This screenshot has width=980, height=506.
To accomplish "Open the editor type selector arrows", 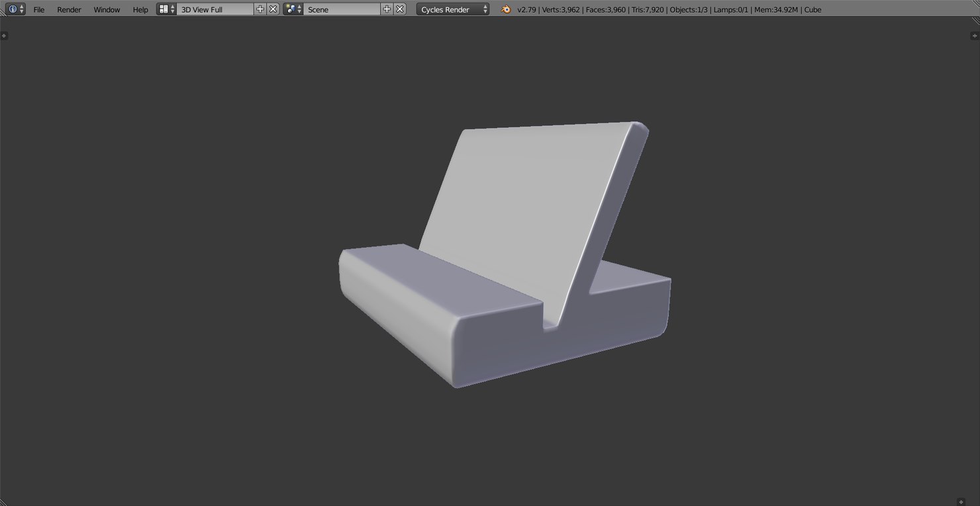I will tap(21, 9).
